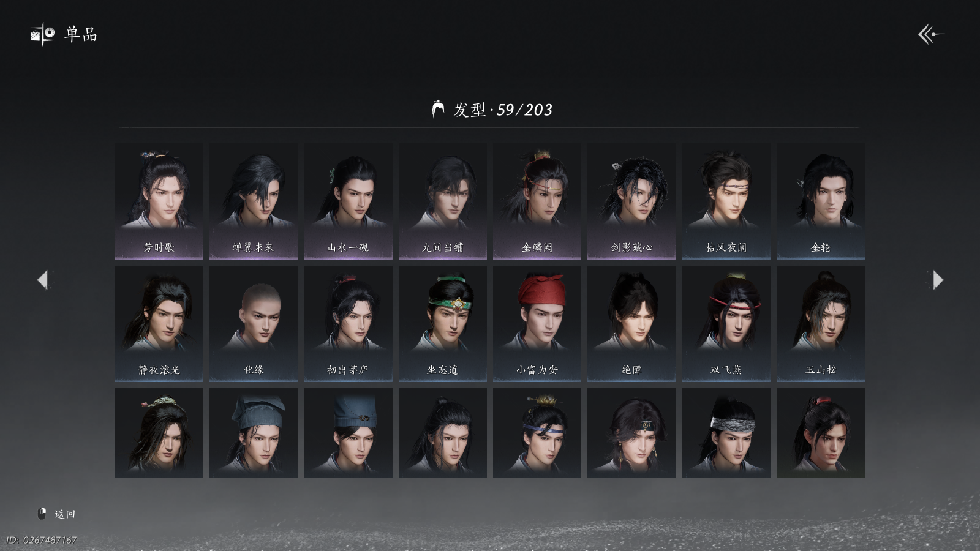
Task: Choose the 化缘 shaved head style
Action: click(x=254, y=324)
